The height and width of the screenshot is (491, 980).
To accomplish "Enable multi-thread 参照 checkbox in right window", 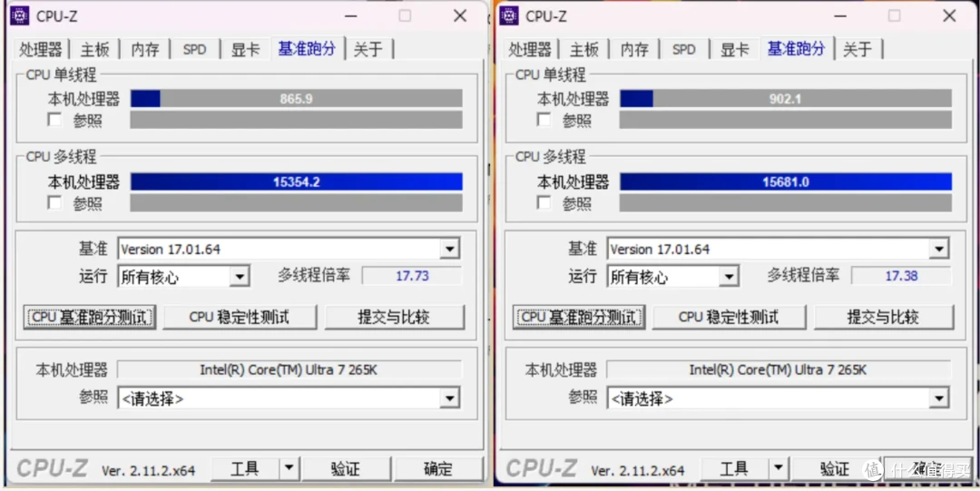I will point(544,202).
